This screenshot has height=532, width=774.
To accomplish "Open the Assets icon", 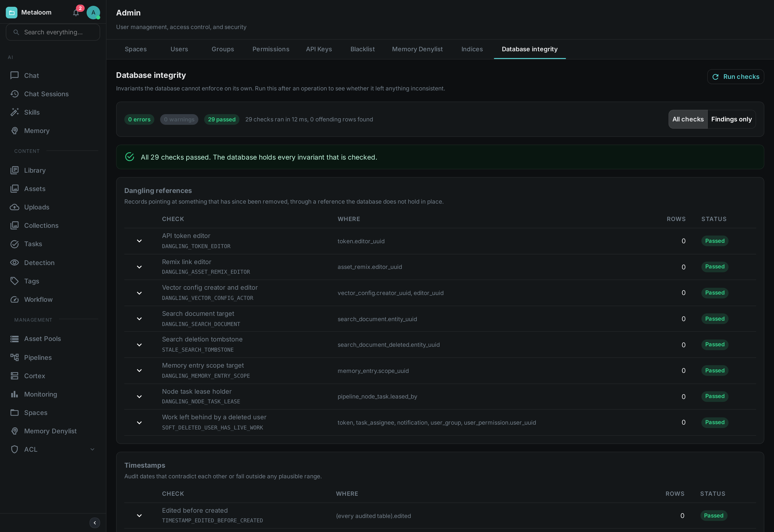I will pyautogui.click(x=14, y=188).
